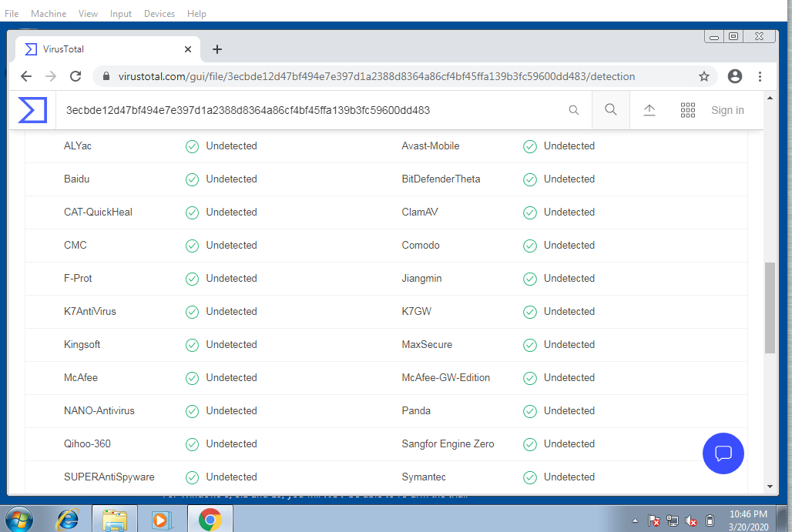Click Undetected result for Avast-Mobile

click(x=569, y=146)
